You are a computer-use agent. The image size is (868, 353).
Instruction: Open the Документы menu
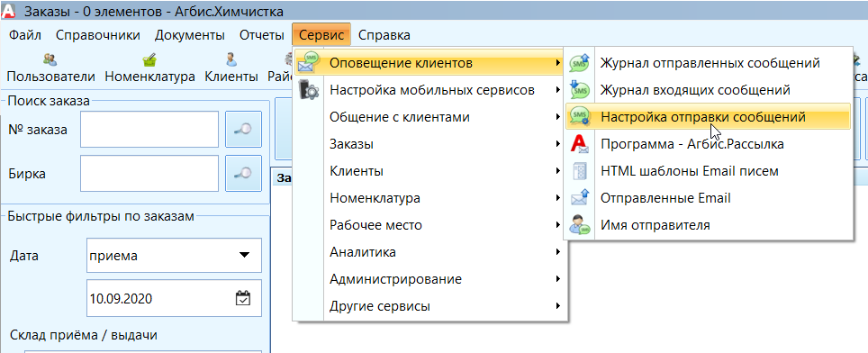(x=190, y=35)
